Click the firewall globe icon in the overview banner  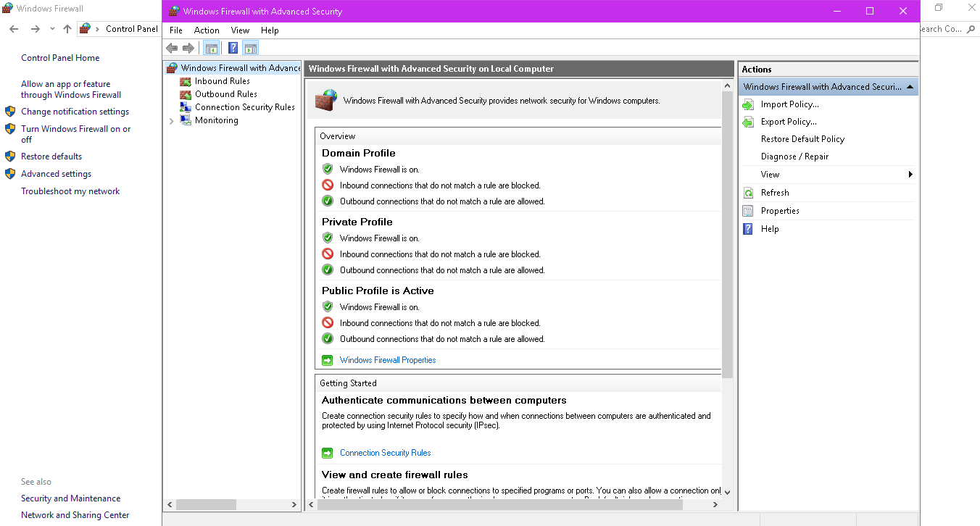pyautogui.click(x=326, y=100)
